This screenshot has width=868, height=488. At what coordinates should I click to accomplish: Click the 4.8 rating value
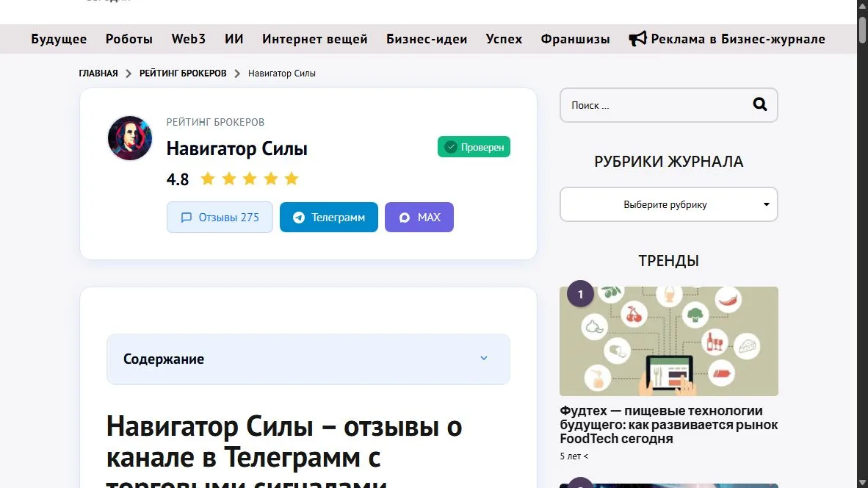pos(178,179)
